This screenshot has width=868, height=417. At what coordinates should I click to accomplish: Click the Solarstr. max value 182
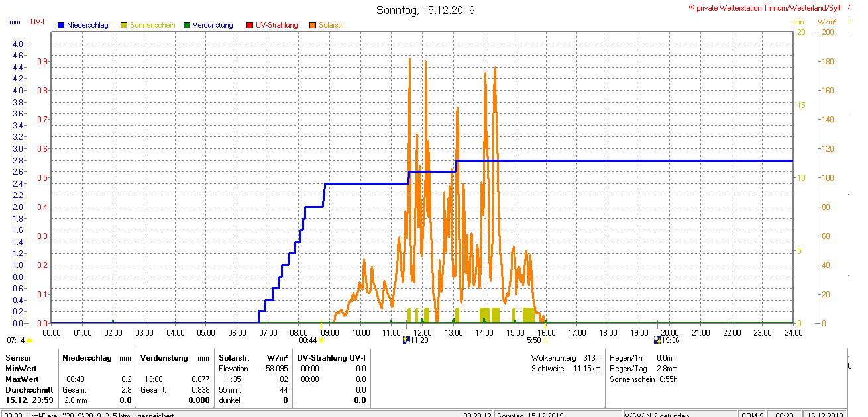pos(282,379)
